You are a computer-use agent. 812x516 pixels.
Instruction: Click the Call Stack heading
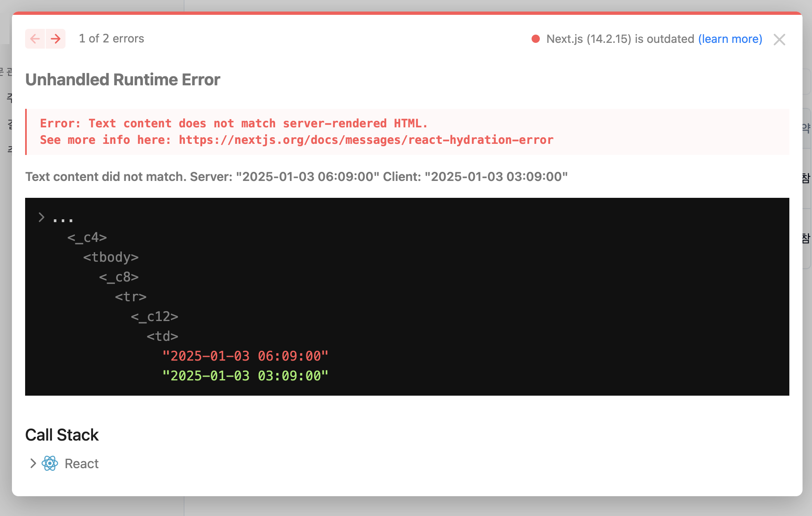62,435
